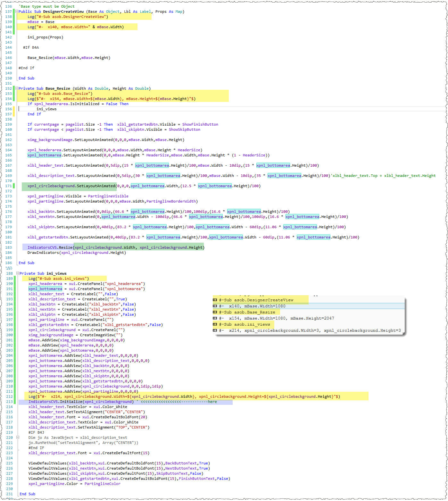Select log entry text '#-Sub asob.DesignerCreateView'

pos(256,300)
